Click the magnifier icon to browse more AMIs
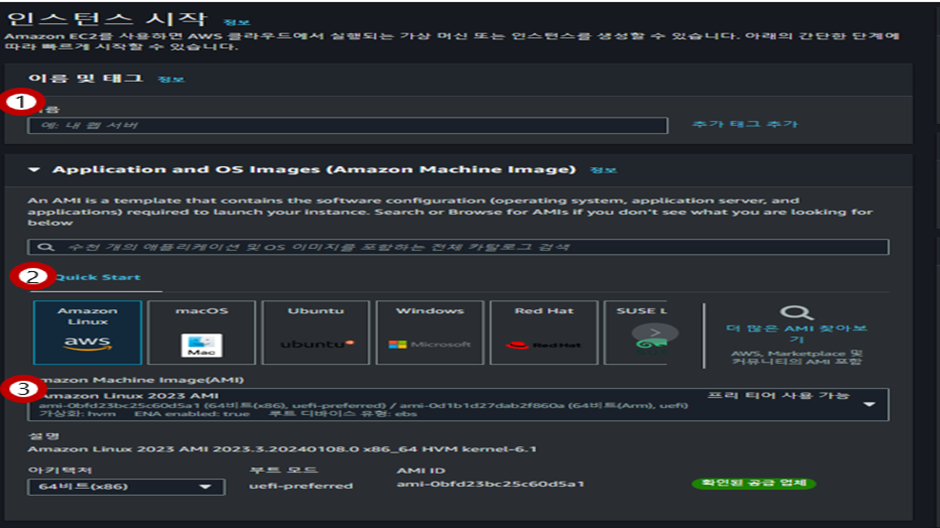Screen dimensions: 940x528 (796, 313)
